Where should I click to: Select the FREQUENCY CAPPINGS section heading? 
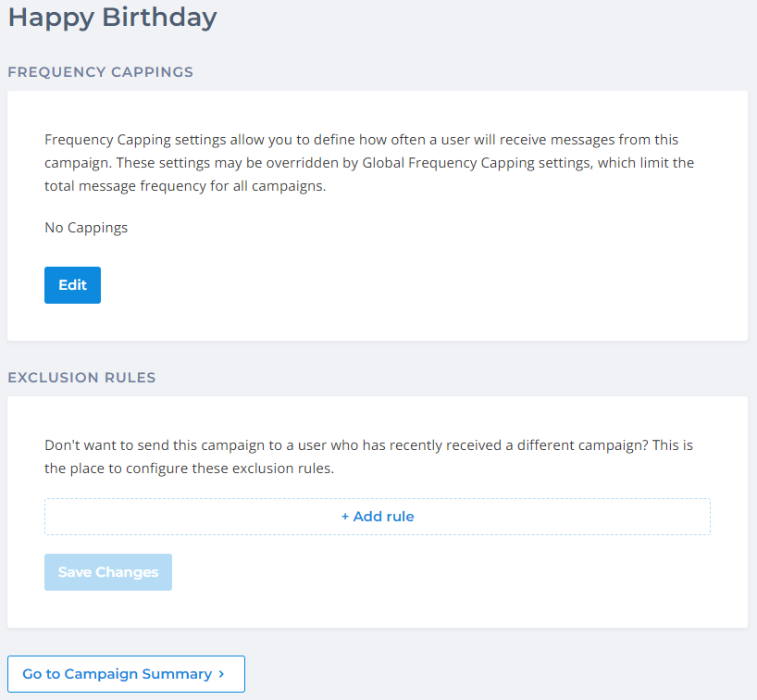pos(100,71)
